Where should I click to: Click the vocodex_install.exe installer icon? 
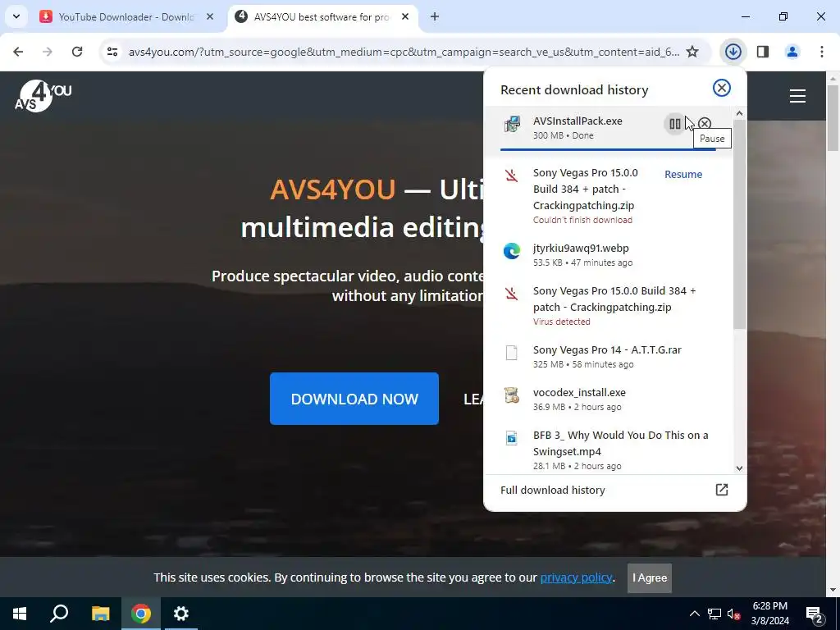point(512,395)
